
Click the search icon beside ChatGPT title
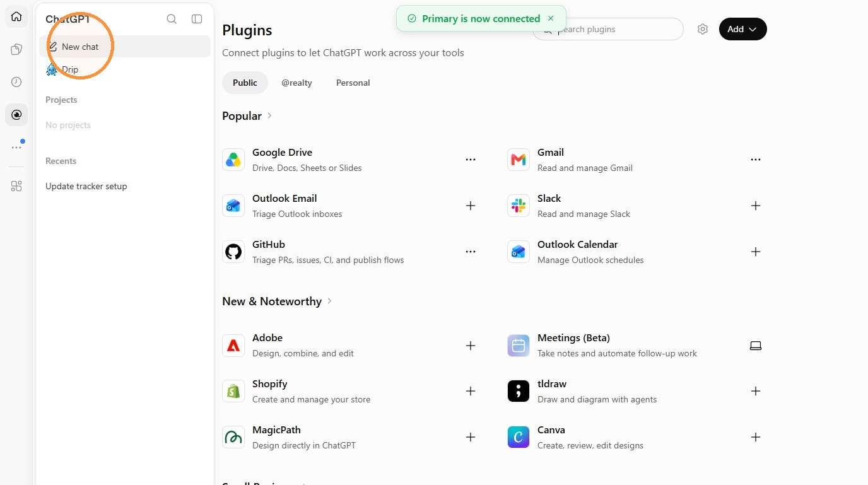click(x=172, y=19)
